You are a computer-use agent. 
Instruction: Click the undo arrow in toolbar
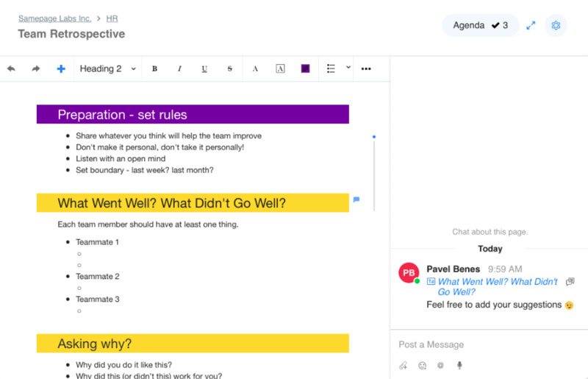tap(11, 68)
